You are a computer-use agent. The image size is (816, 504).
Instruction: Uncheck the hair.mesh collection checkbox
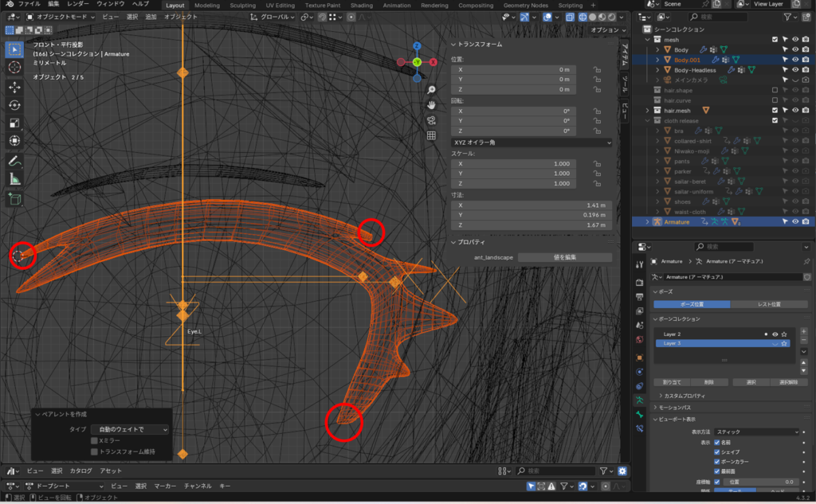coord(775,110)
